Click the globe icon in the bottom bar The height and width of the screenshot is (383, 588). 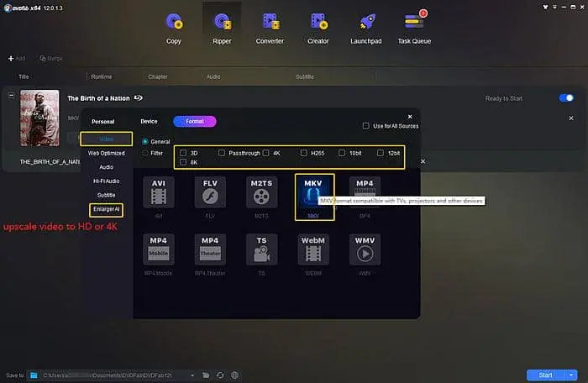[234, 375]
